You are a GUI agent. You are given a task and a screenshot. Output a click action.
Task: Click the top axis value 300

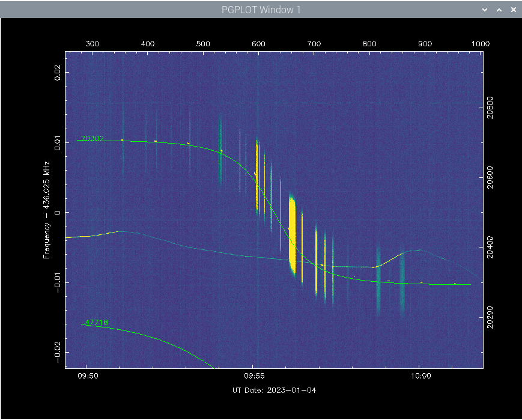click(93, 44)
